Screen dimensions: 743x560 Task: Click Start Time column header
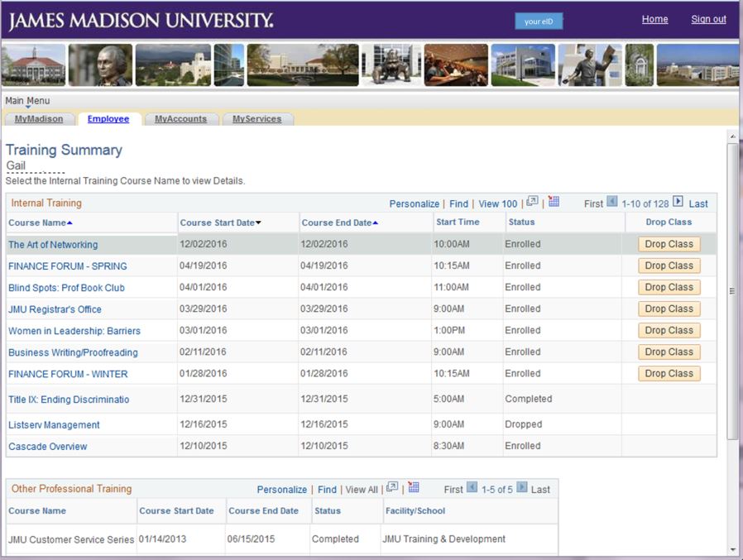(x=458, y=222)
